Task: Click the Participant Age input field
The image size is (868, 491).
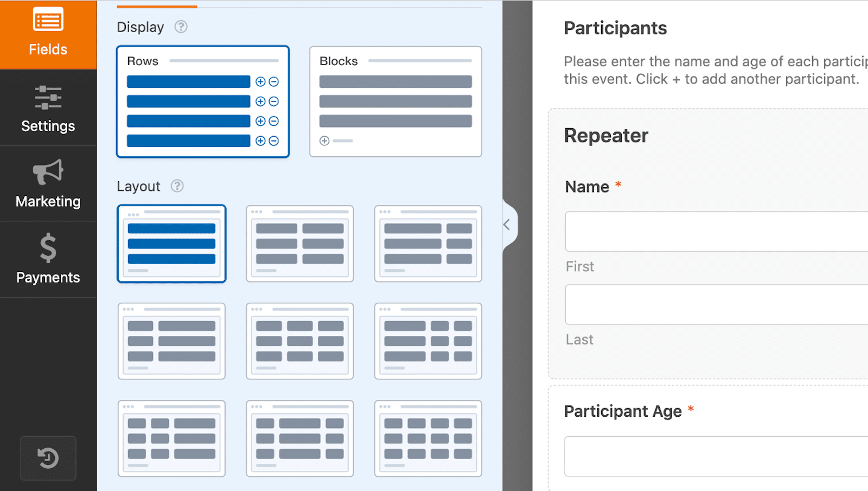Action: 716,456
